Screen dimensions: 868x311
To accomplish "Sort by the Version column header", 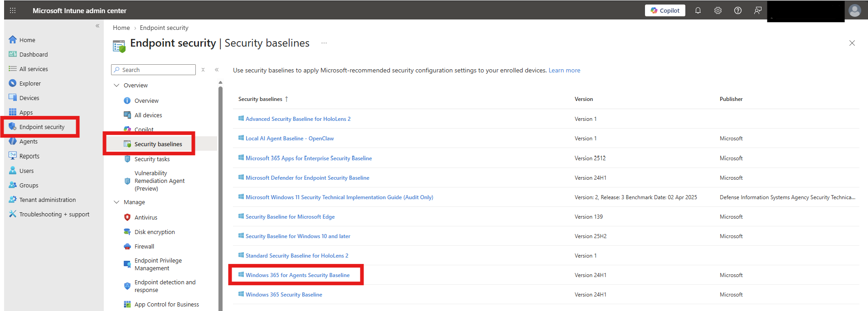I will click(x=584, y=99).
